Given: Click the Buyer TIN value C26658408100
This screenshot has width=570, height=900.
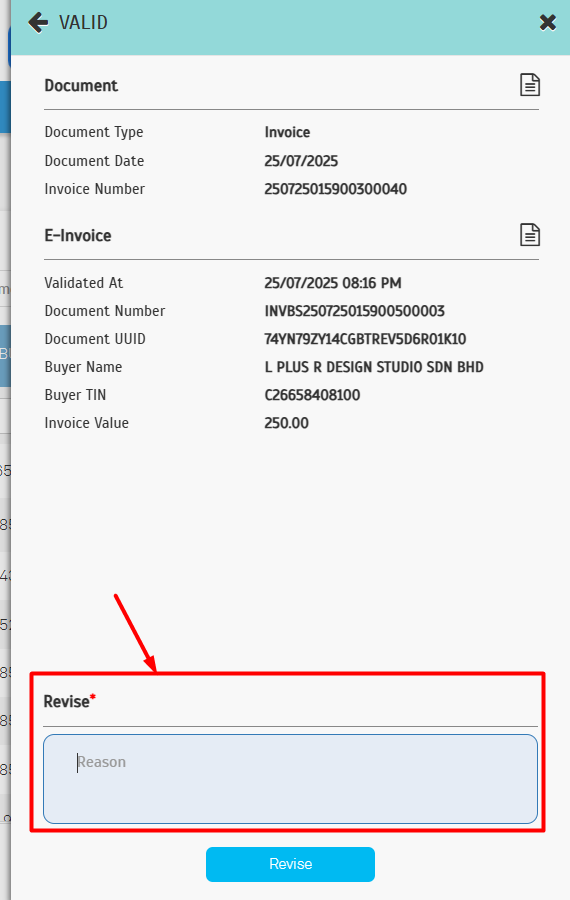Looking at the screenshot, I should click(x=312, y=395).
